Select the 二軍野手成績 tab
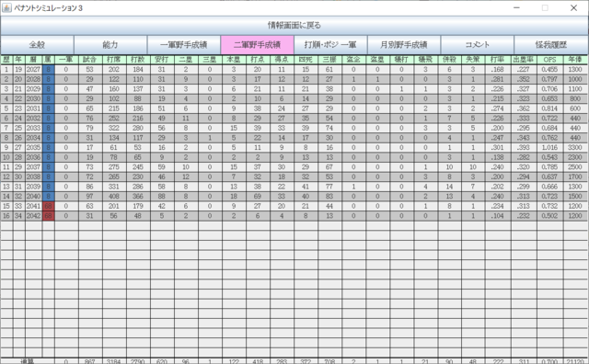Image resolution: width=589 pixels, height=364 pixels. click(x=258, y=45)
